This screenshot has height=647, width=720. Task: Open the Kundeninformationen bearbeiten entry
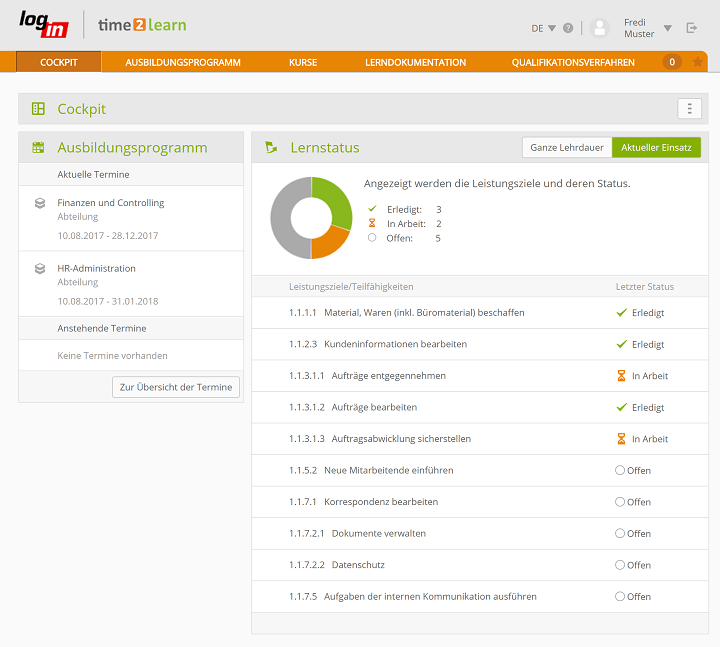click(395, 344)
